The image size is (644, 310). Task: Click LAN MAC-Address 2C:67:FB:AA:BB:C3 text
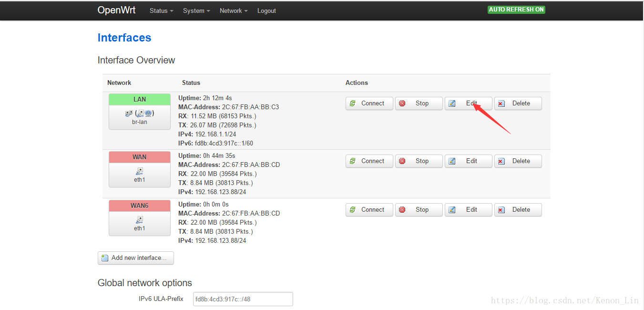point(229,107)
